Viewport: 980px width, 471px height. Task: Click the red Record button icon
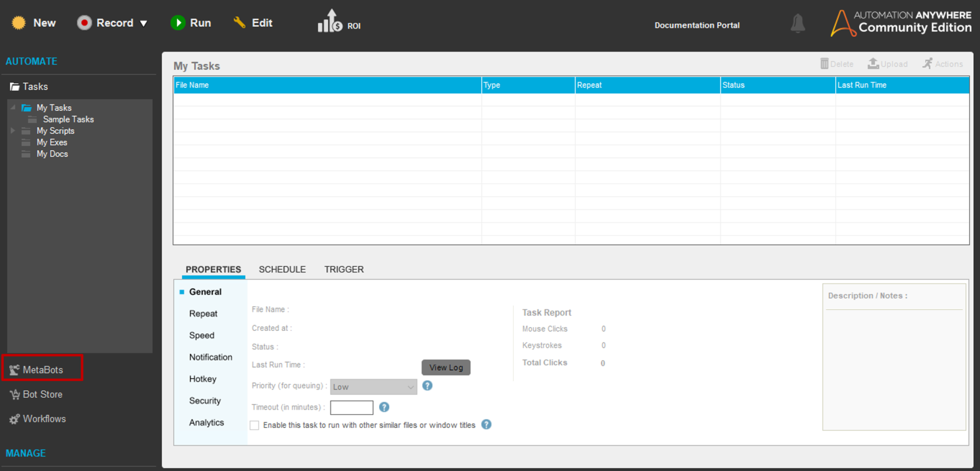84,23
